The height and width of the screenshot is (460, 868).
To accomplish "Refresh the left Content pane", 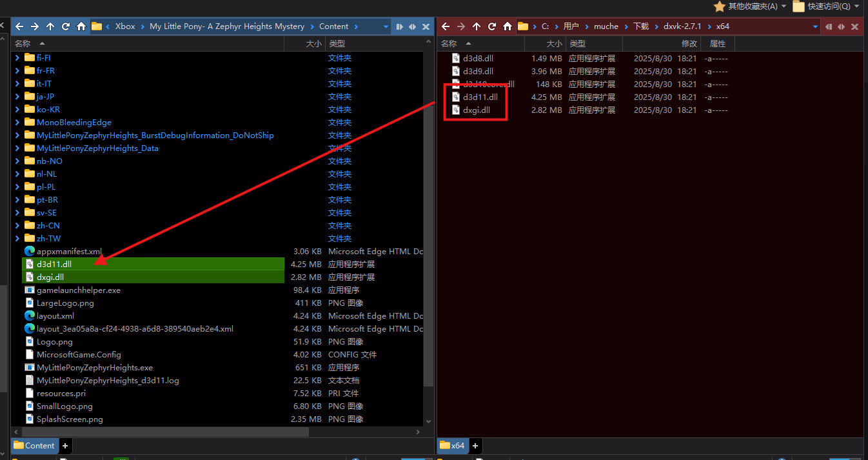I will coord(66,26).
